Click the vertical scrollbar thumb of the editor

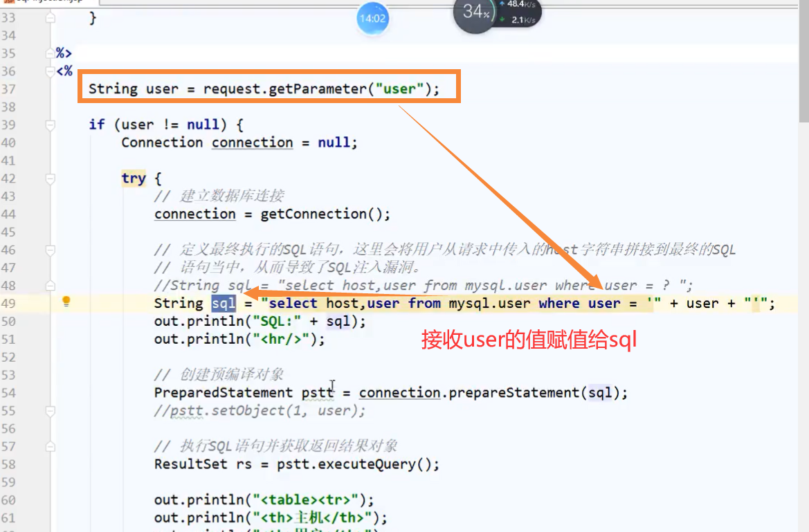coord(804,61)
